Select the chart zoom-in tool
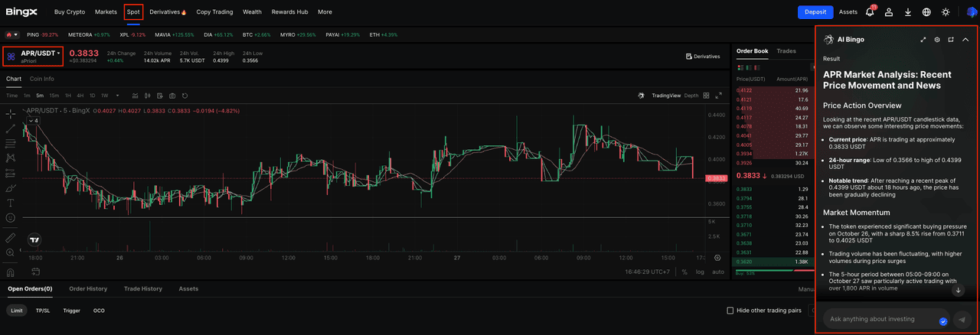Viewport: 980px width, 335px height. click(11, 252)
